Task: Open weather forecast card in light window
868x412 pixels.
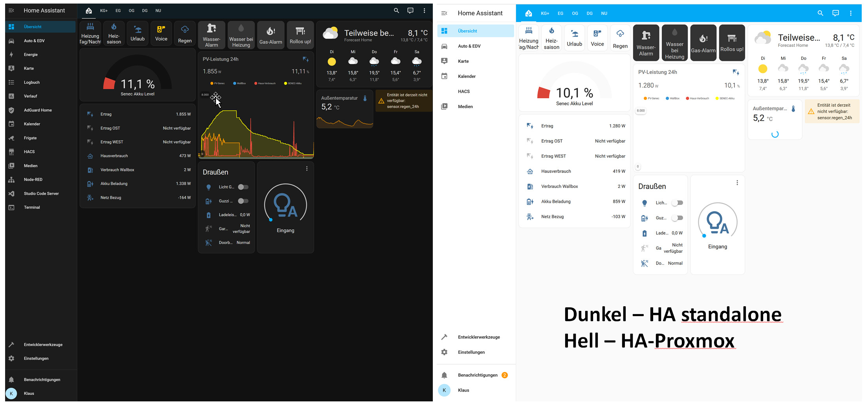Action: [x=803, y=61]
